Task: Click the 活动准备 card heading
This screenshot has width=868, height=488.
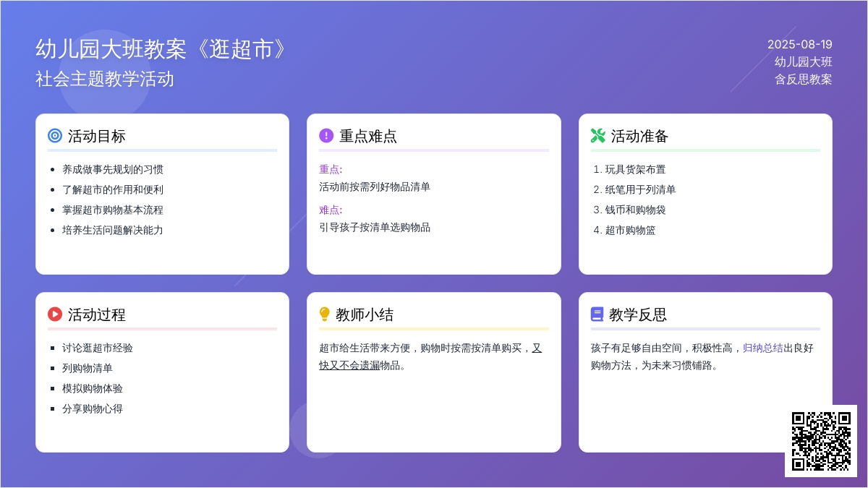Action: click(640, 136)
